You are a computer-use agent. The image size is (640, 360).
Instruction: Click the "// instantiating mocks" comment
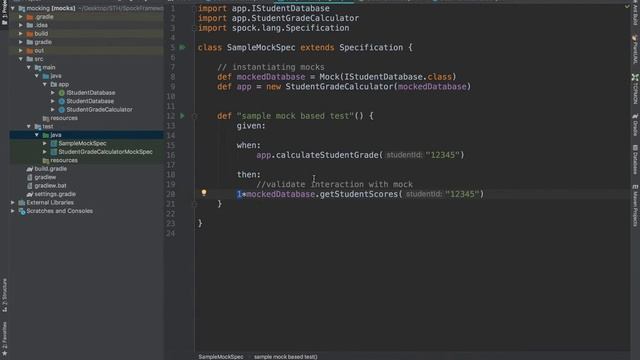[x=271, y=67]
